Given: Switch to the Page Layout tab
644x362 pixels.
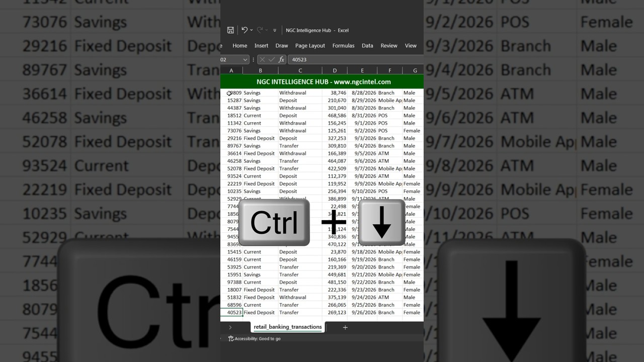Looking at the screenshot, I should [x=310, y=46].
